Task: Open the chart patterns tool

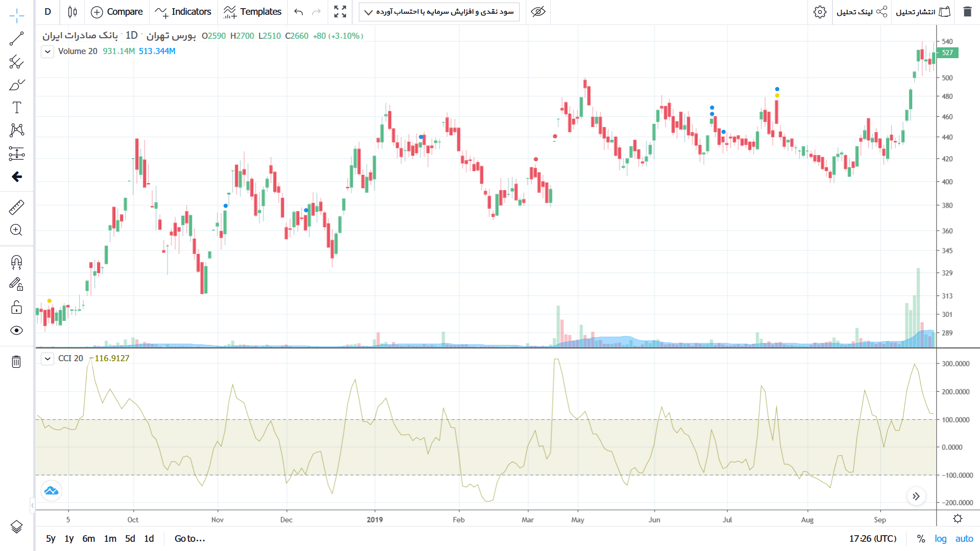Action: click(x=17, y=130)
